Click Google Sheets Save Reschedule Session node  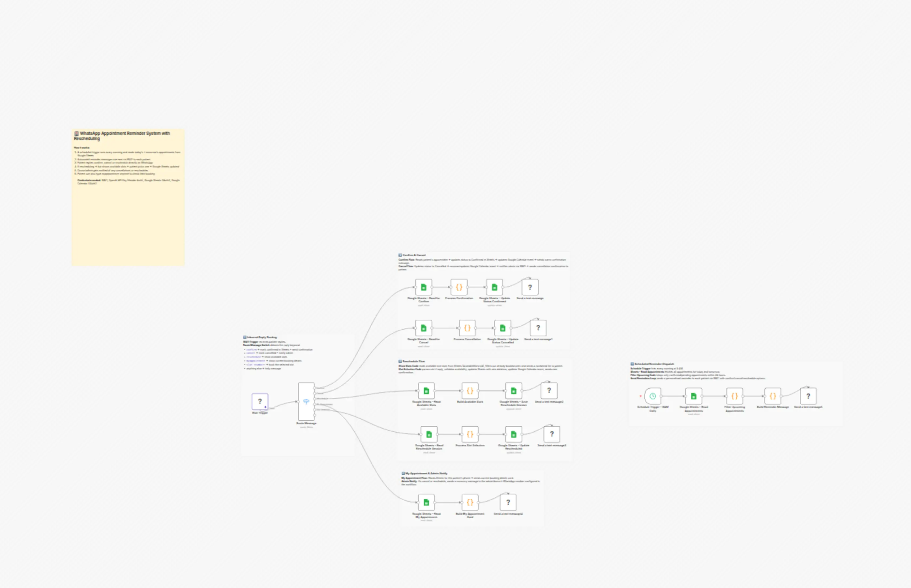tap(514, 391)
